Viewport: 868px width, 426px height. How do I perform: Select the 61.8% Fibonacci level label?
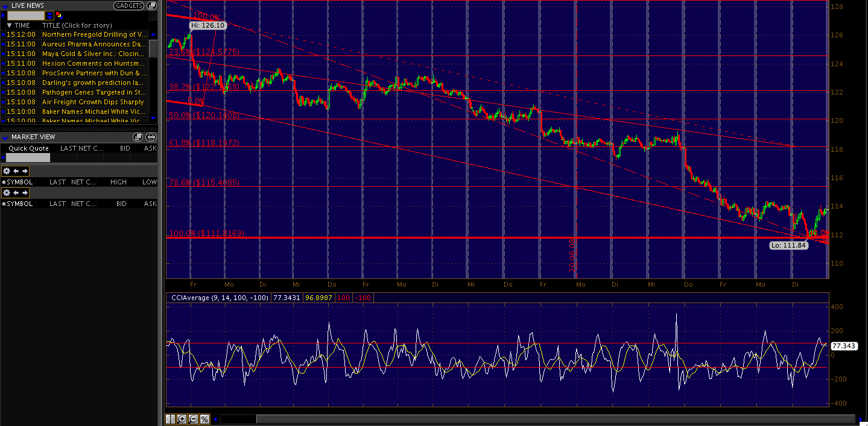[x=204, y=143]
